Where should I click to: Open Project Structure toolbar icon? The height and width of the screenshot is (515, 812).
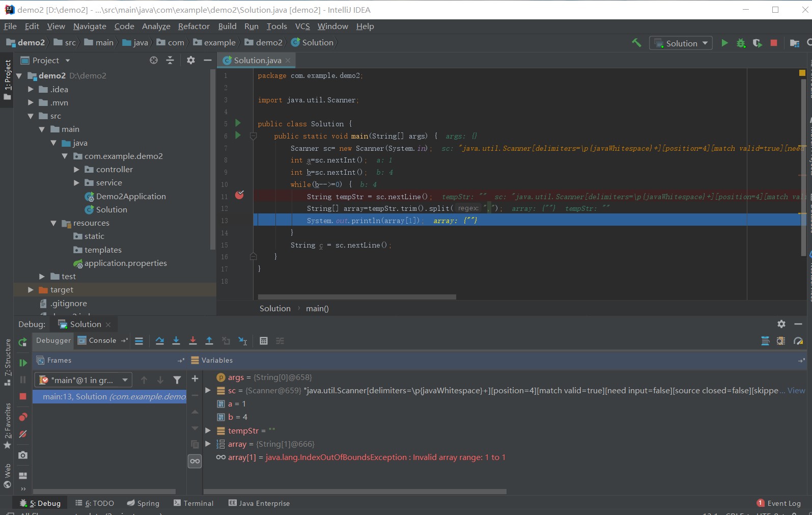click(794, 43)
